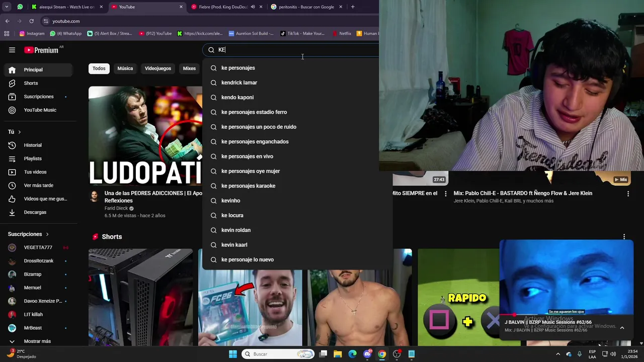
Task: Mute the Fiebre tab audio icon
Action: (x=253, y=7)
